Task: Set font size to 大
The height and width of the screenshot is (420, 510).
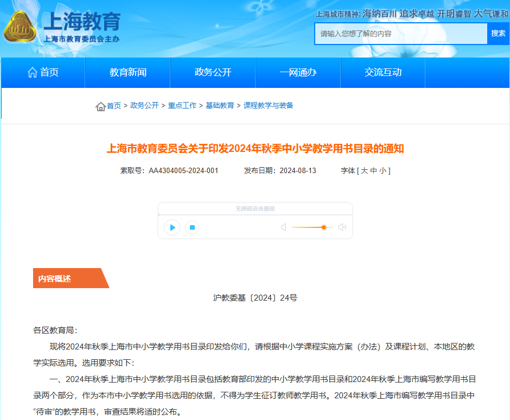Action: coord(364,171)
